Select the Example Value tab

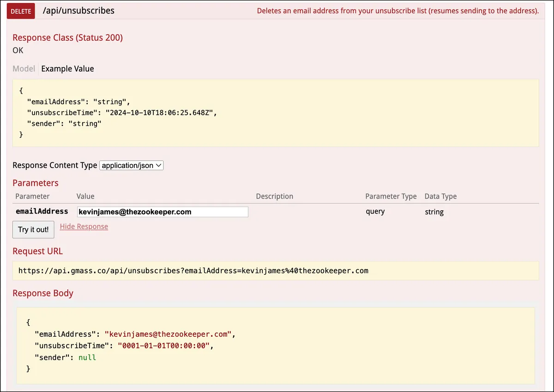tap(67, 69)
